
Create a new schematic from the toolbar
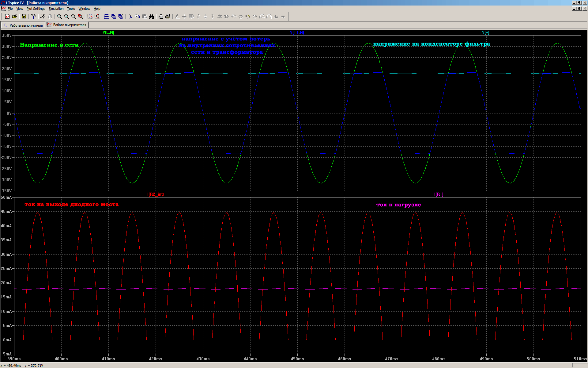coord(7,17)
